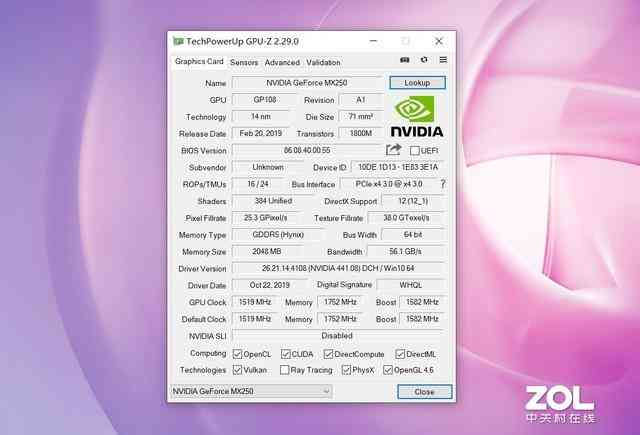Click the Bandwidth field 56.1 GB/s
The height and width of the screenshot is (435, 640).
(406, 252)
